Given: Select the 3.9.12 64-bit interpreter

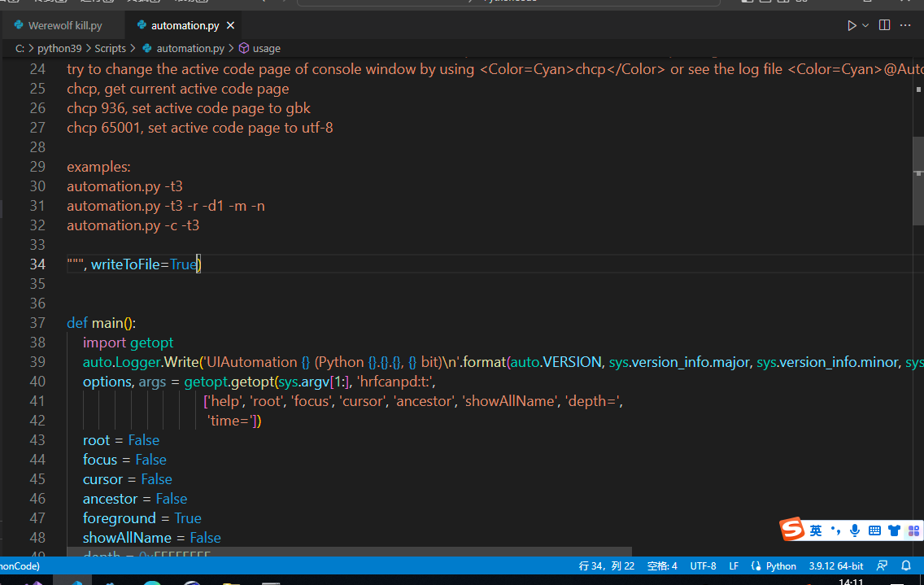Looking at the screenshot, I should click(x=836, y=565).
